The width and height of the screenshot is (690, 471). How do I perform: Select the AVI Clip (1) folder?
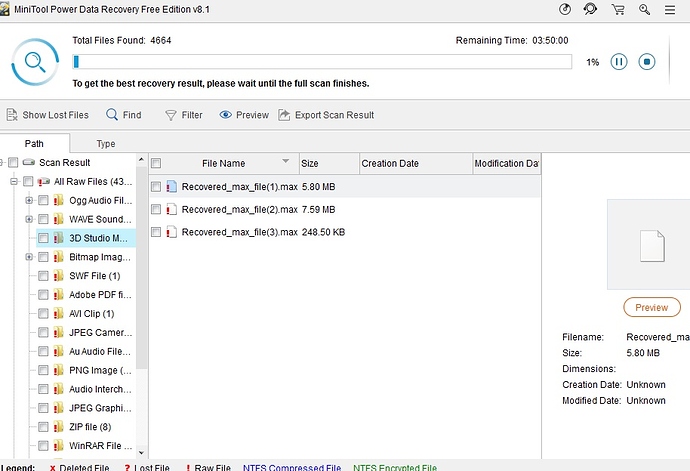(92, 314)
